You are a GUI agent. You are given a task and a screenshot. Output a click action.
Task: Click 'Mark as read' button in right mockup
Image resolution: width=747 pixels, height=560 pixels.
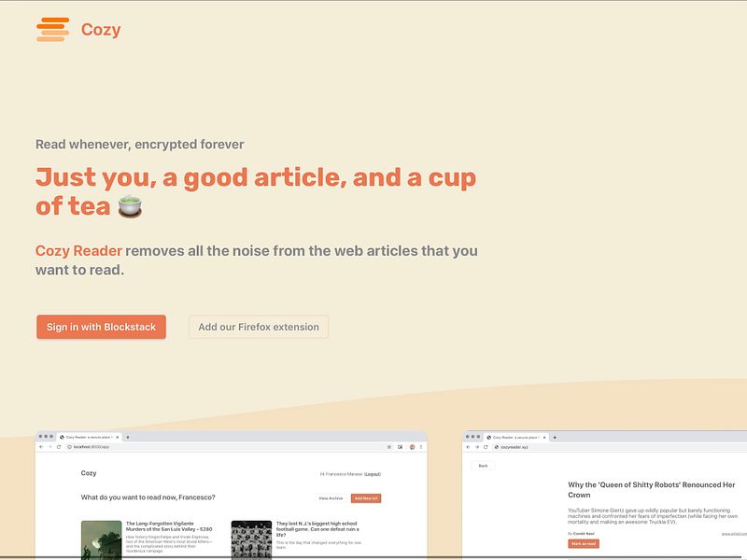[x=584, y=543]
